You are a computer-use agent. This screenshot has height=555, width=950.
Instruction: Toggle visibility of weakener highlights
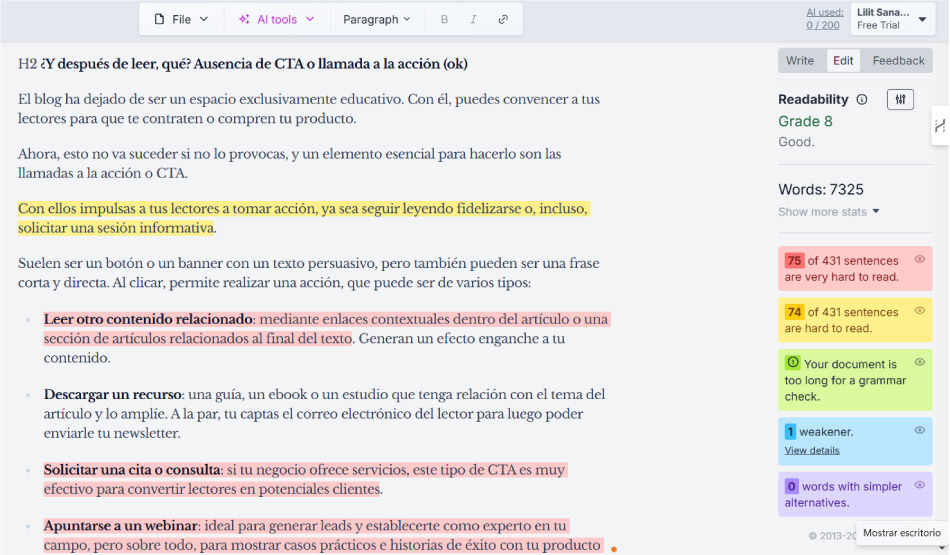[x=919, y=430]
